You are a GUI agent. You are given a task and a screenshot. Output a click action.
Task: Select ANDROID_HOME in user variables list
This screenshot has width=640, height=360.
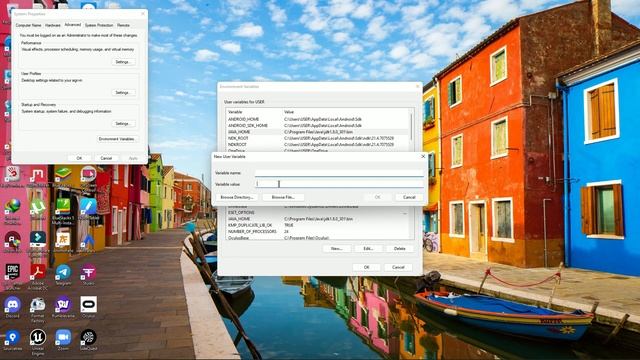318,120
